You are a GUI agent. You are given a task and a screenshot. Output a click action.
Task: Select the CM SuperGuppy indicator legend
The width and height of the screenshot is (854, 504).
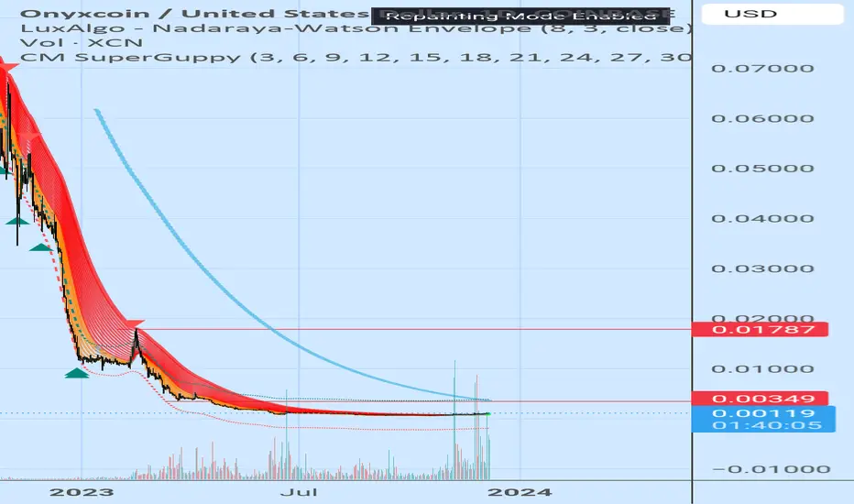pos(356,57)
